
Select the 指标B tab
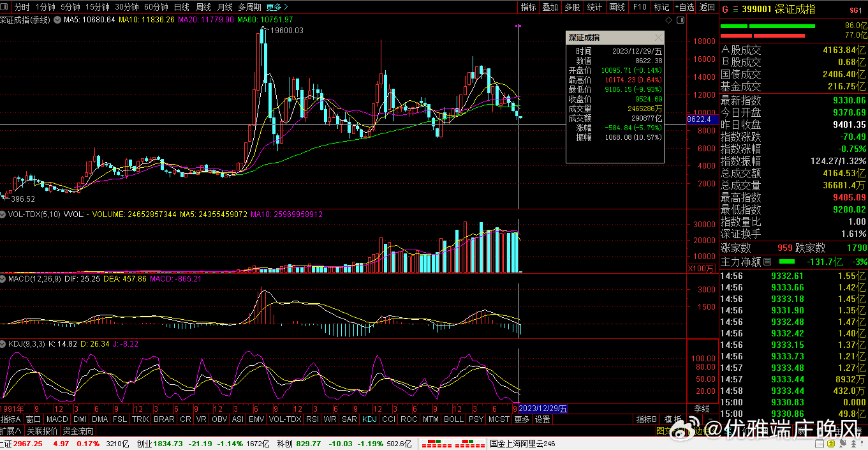click(647, 419)
